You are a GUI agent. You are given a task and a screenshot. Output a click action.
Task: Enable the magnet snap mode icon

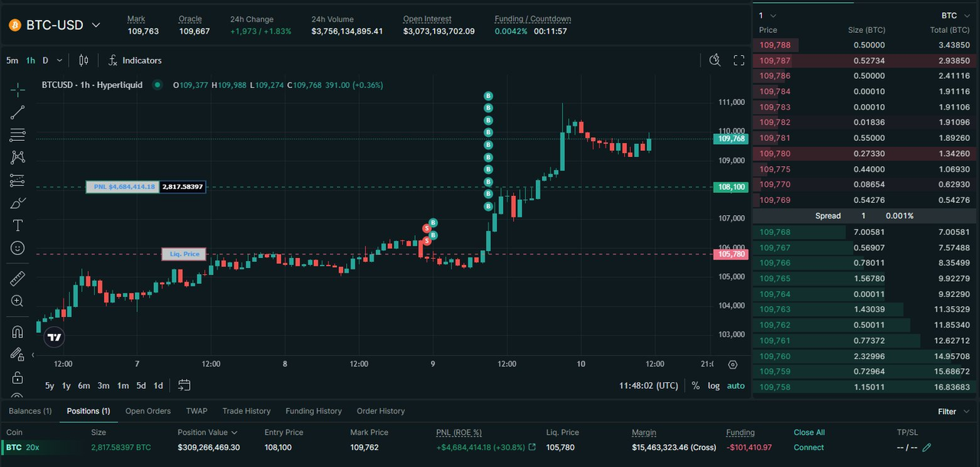17,331
